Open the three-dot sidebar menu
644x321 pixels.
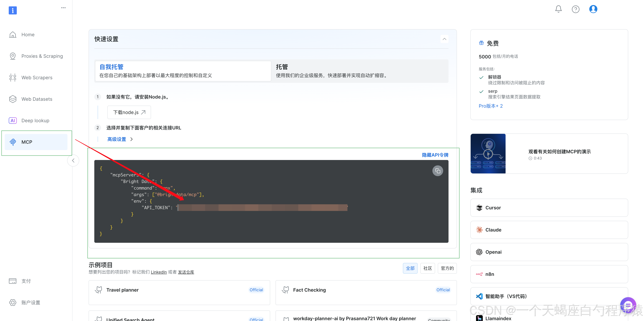[63, 8]
